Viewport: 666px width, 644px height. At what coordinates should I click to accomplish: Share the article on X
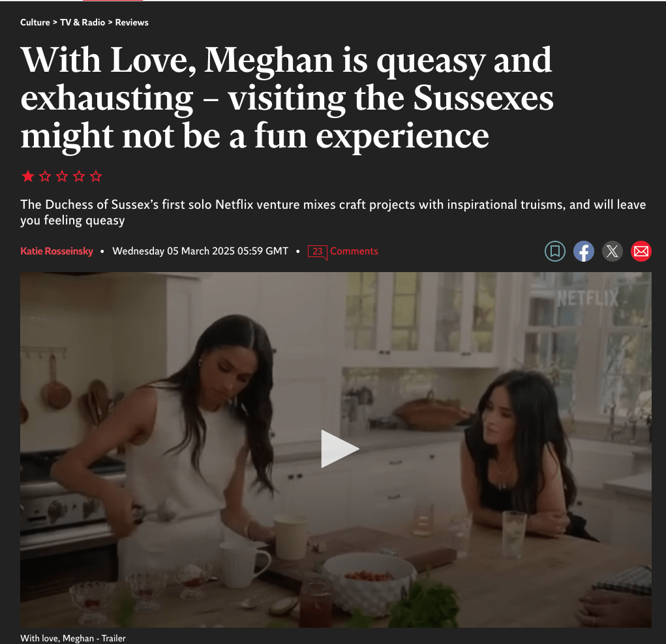click(612, 251)
